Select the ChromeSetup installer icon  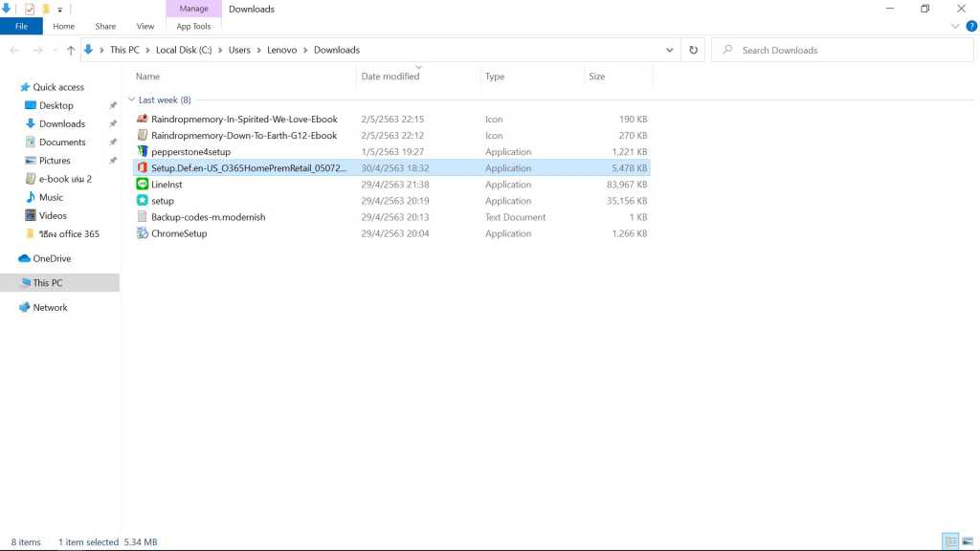pyautogui.click(x=143, y=233)
